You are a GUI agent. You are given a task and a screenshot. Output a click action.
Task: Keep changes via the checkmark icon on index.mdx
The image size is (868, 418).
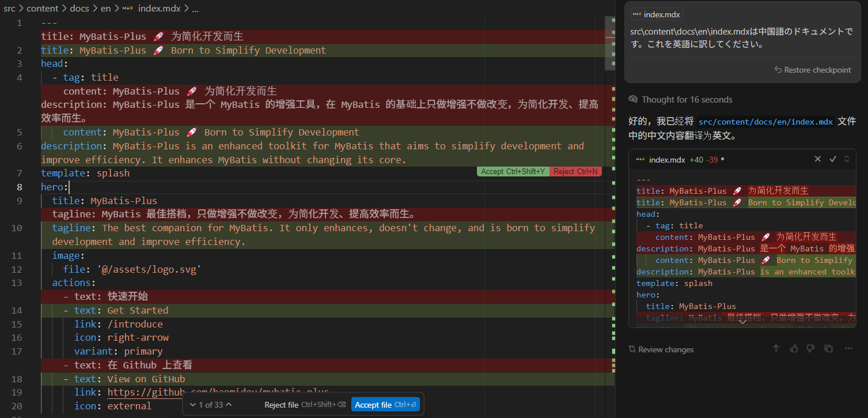(832, 159)
